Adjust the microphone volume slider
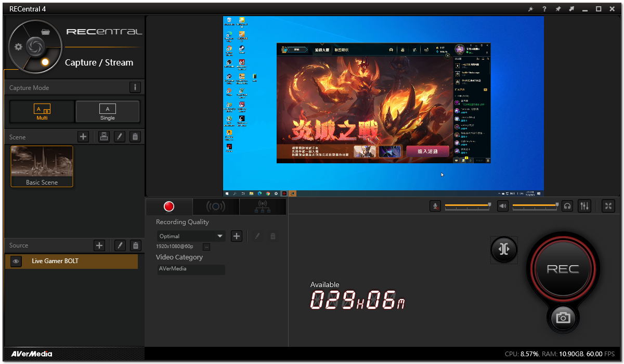Viewport: 624px width, 364px height. point(467,206)
